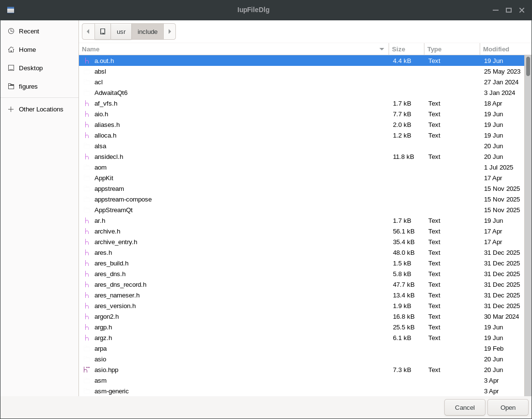Click the Desktop icon in sidebar

pyautogui.click(x=11, y=68)
